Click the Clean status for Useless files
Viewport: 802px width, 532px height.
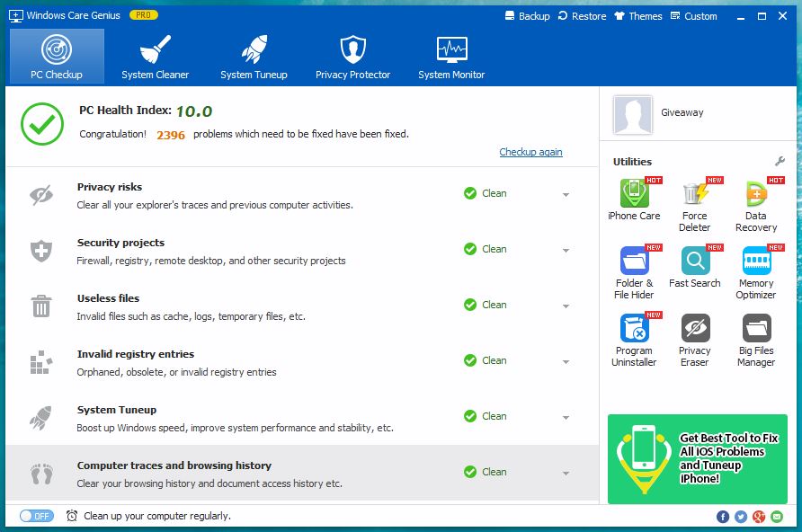(x=486, y=305)
